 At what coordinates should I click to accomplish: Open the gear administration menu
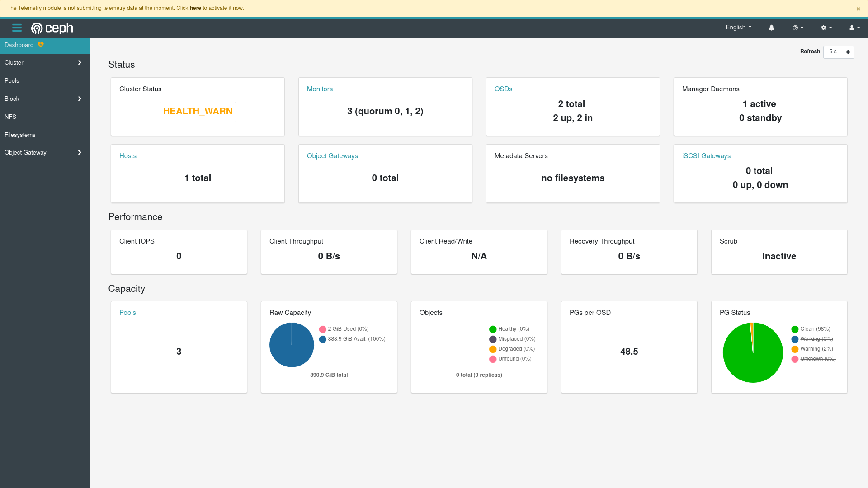[826, 28]
